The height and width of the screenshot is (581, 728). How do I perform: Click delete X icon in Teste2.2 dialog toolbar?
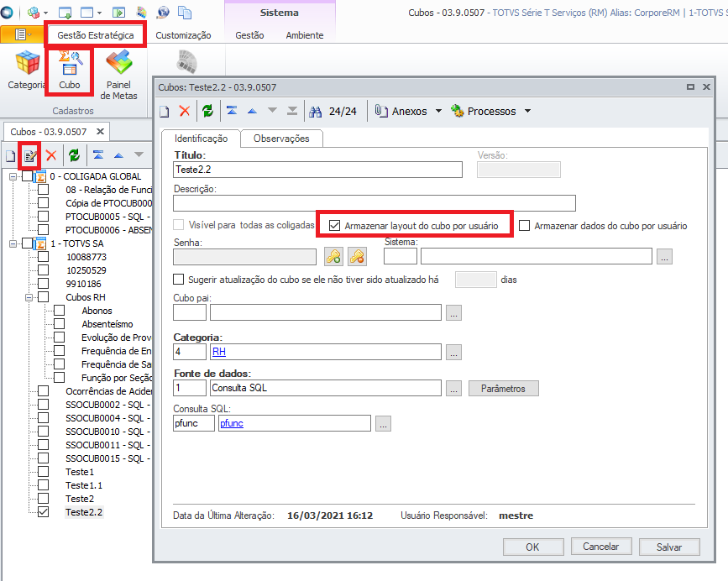(185, 111)
